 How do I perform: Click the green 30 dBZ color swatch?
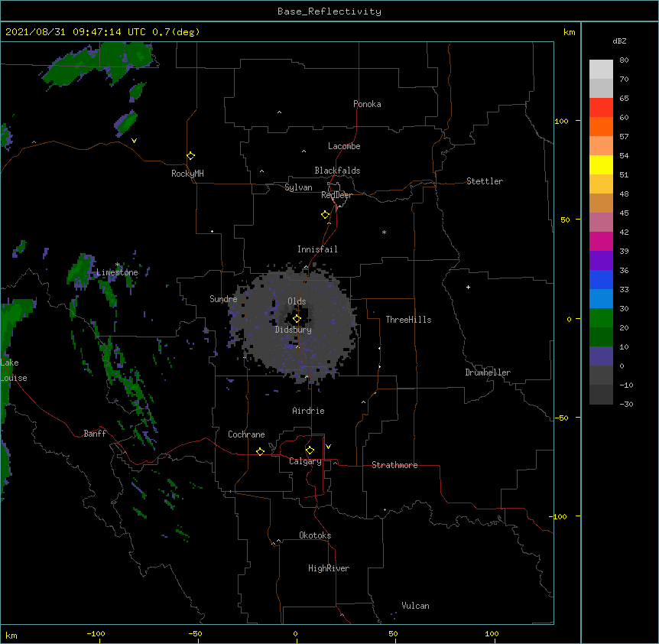601,318
